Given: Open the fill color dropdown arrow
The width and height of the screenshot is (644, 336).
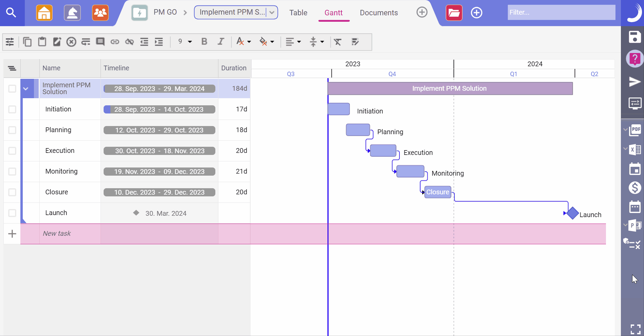Looking at the screenshot, I should coord(272,42).
